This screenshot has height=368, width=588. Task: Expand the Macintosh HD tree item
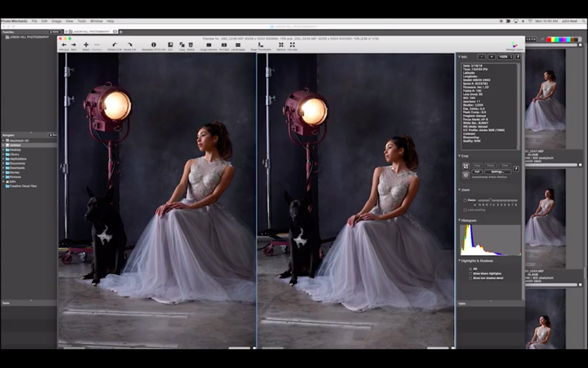point(4,141)
